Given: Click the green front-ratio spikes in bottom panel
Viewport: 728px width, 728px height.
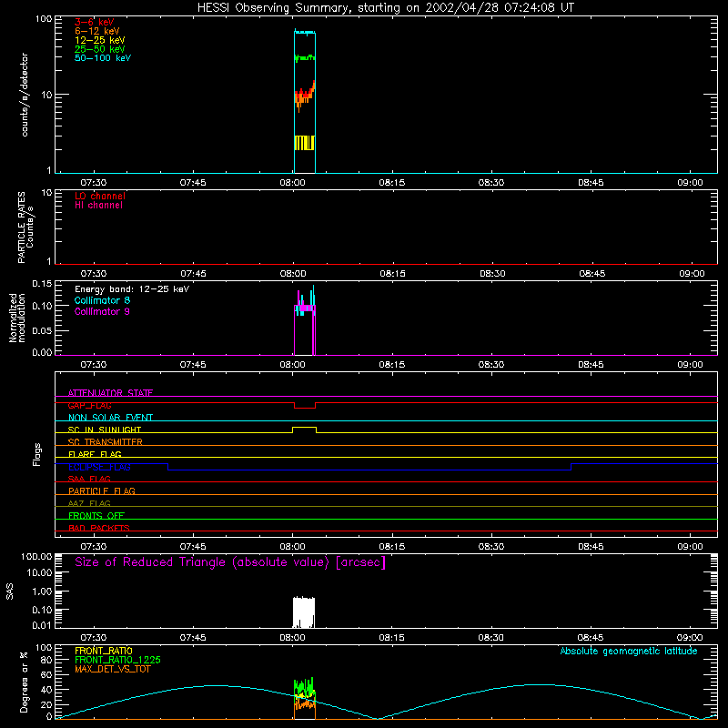Looking at the screenshot, I should (304, 686).
